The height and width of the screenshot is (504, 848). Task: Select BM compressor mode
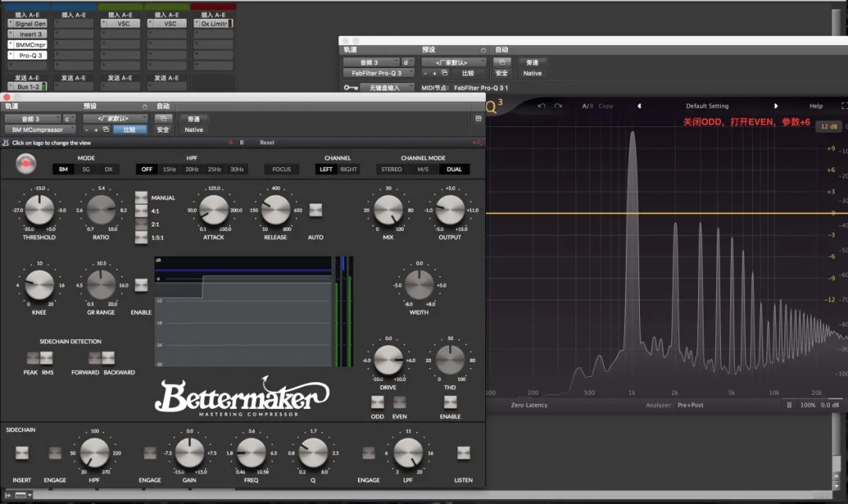click(x=64, y=170)
